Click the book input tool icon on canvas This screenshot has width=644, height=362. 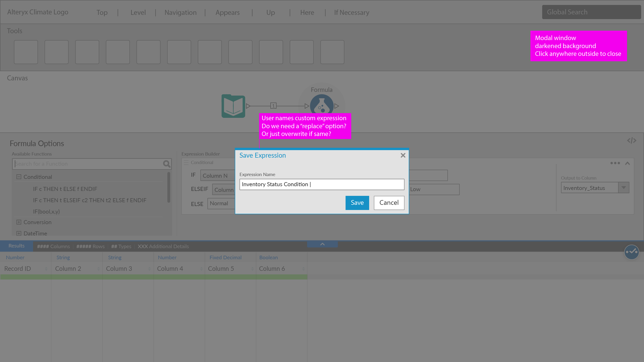pos(233,106)
